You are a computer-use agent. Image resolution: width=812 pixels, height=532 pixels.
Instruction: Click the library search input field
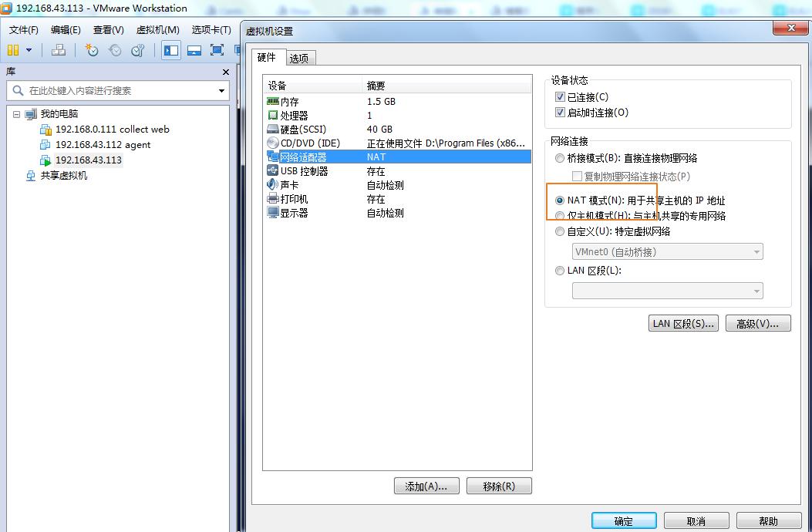pos(118,91)
